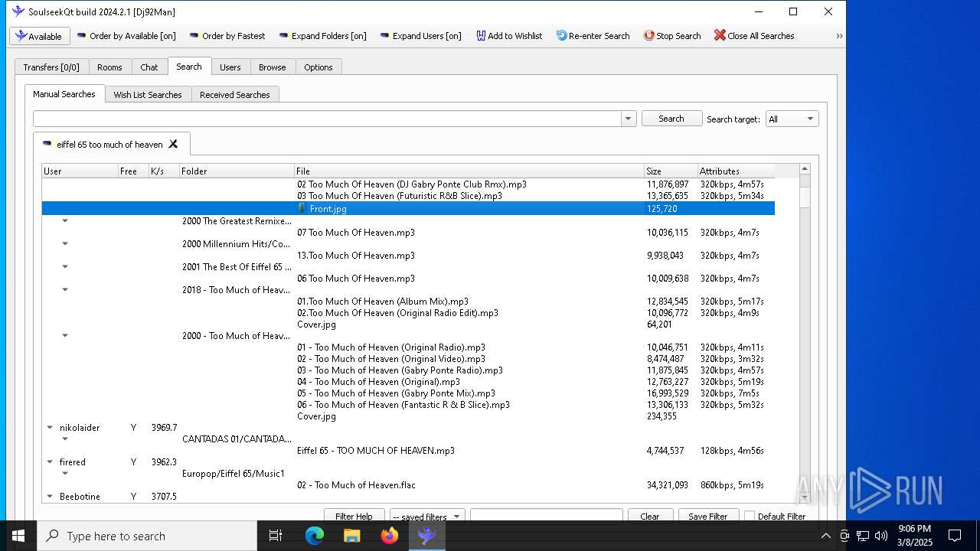Screen dimensions: 980x551
Task: Select the Wish List Searches tab
Action: click(x=148, y=95)
